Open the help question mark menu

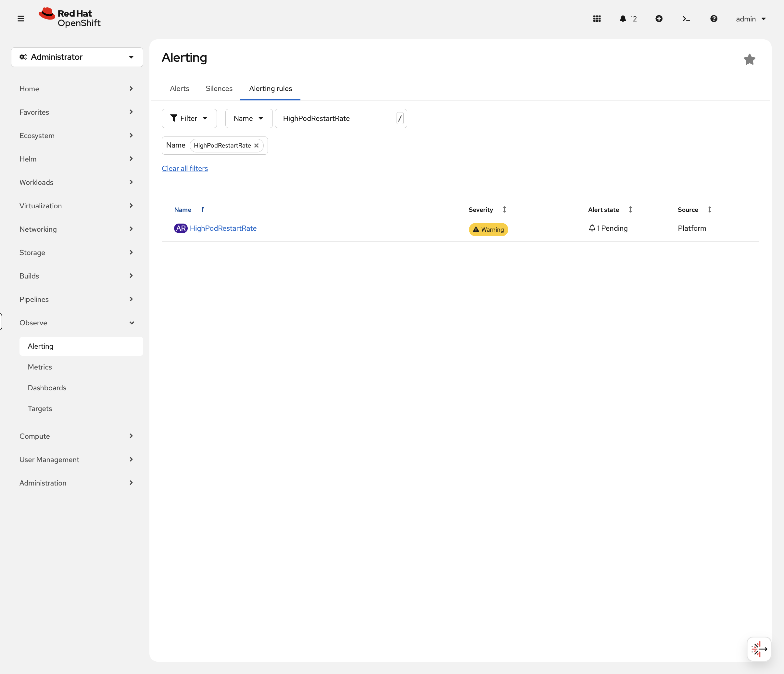[x=714, y=19]
